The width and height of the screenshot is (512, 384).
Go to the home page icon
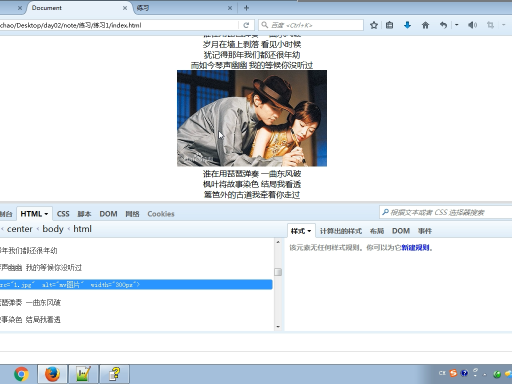tap(425, 25)
